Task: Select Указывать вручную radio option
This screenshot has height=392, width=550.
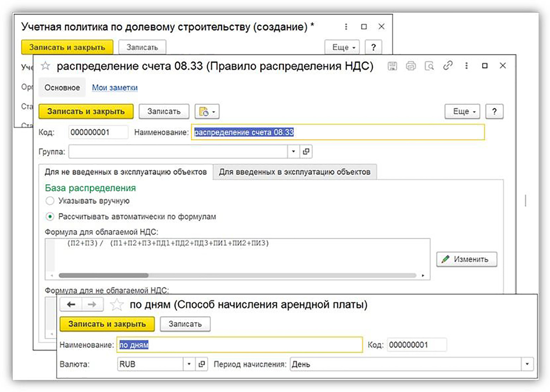Action: 50,201
